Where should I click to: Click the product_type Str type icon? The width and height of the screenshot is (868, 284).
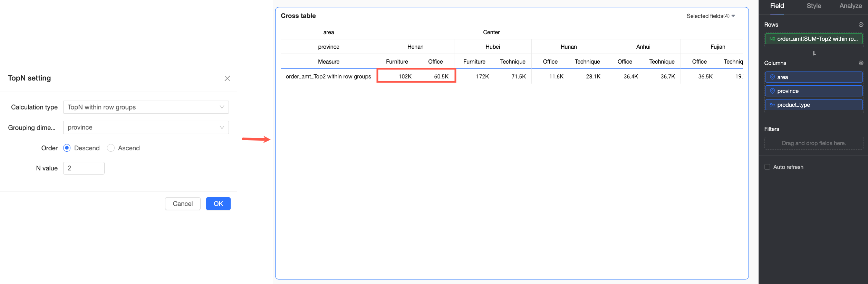click(772, 105)
